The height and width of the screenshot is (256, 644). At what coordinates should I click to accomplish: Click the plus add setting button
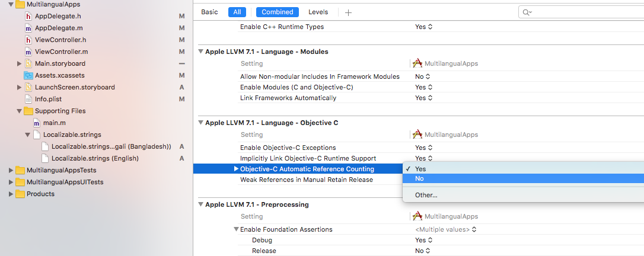point(348,12)
